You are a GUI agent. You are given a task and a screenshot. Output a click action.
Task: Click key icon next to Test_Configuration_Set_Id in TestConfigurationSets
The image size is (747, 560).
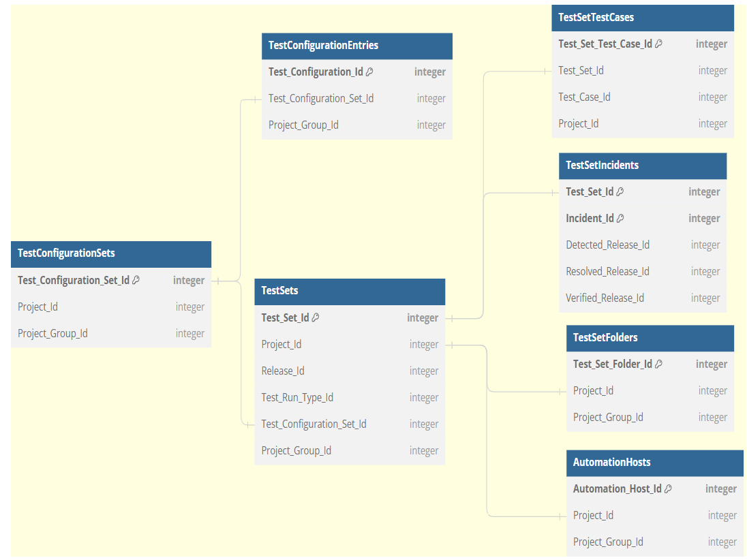pyautogui.click(x=136, y=280)
